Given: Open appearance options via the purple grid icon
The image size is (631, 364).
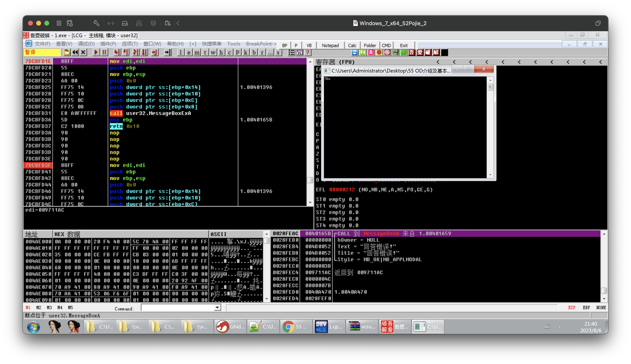Looking at the screenshot, I should 299,52.
